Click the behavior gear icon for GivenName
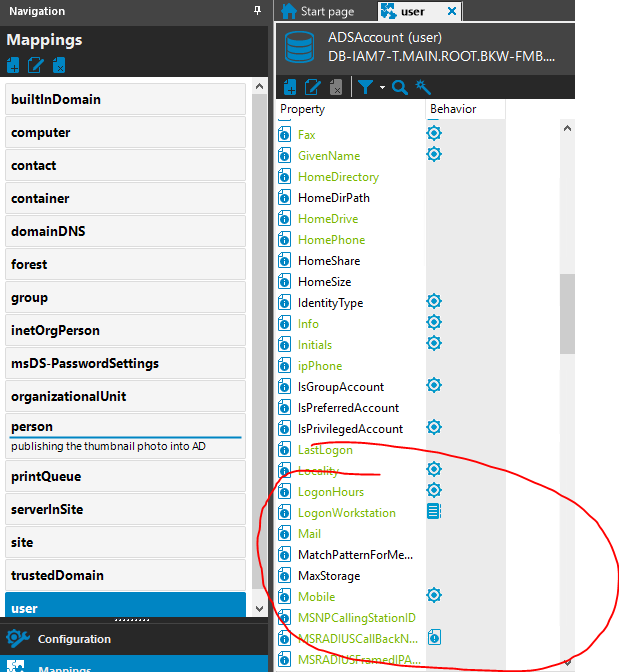Viewport: 619px width, 672px height. coord(434,154)
